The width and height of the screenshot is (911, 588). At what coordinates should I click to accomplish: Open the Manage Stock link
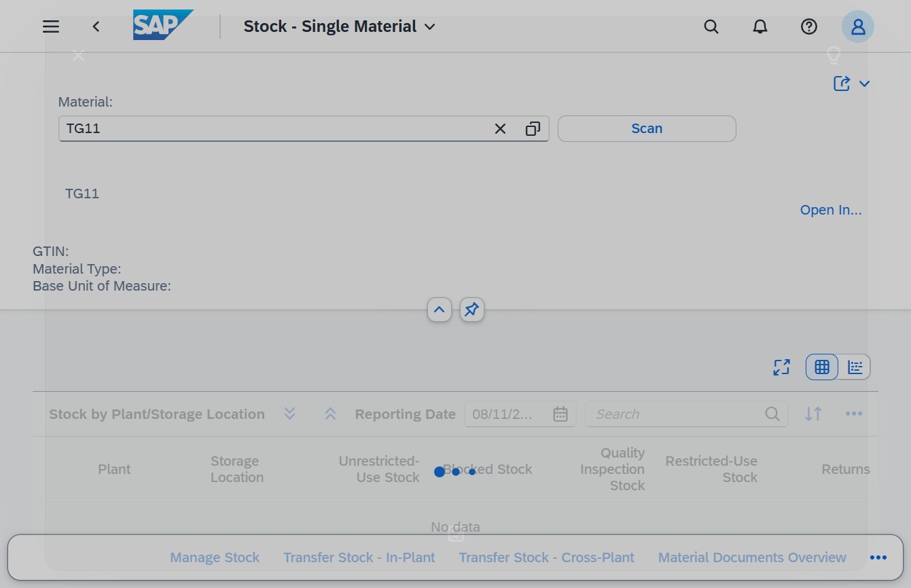pyautogui.click(x=215, y=557)
